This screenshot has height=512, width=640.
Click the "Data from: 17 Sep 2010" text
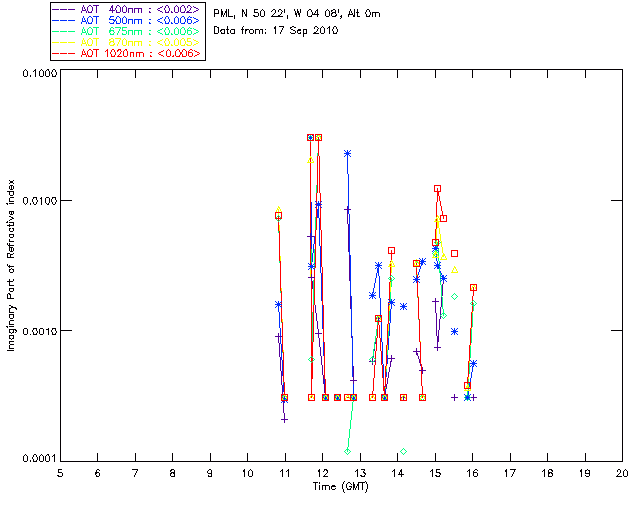(276, 31)
